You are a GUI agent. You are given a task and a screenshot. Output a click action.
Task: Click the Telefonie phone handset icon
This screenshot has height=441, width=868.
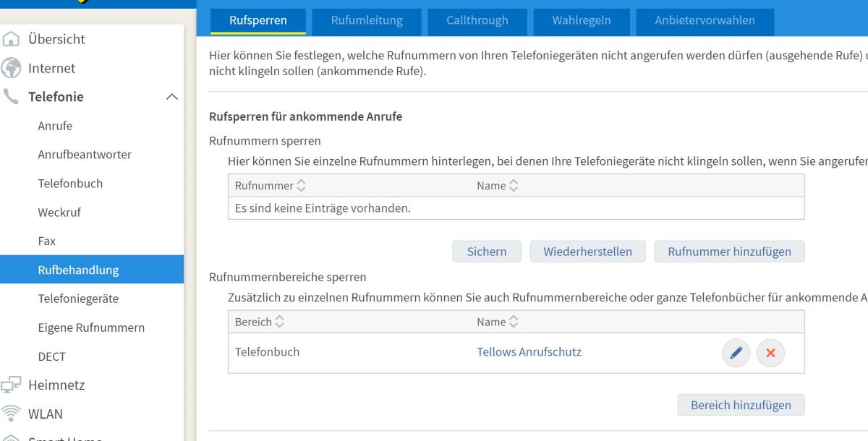[x=12, y=97]
